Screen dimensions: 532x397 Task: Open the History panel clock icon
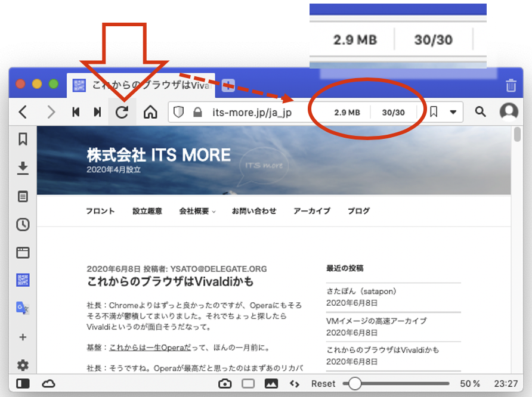(x=23, y=224)
